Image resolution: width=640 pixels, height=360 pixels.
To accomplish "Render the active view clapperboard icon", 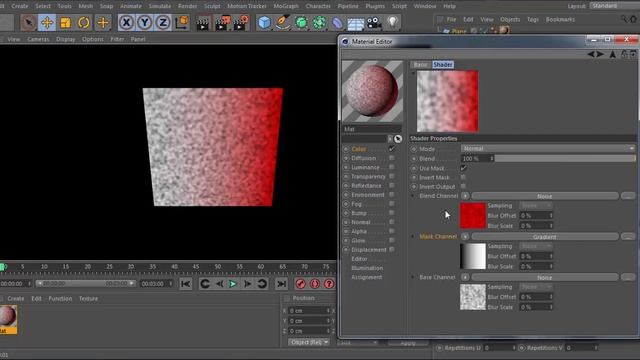I will (x=202, y=23).
